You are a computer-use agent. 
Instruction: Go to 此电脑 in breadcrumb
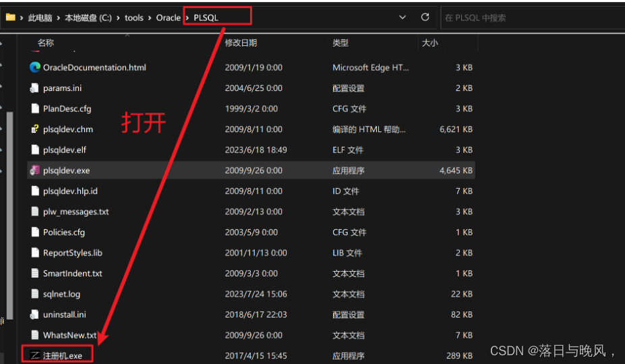(x=40, y=18)
